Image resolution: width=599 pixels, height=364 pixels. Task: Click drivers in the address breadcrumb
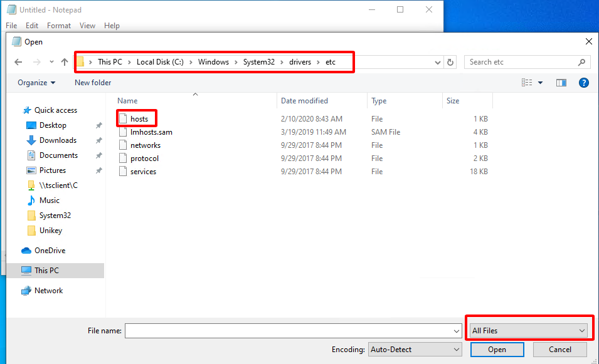[x=300, y=62]
